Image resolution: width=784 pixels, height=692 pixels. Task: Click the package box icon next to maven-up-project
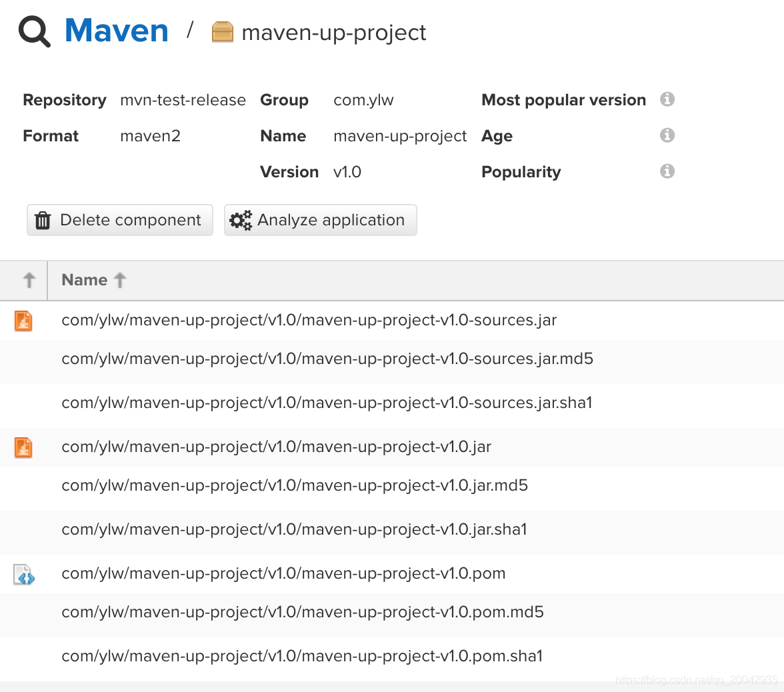(223, 32)
